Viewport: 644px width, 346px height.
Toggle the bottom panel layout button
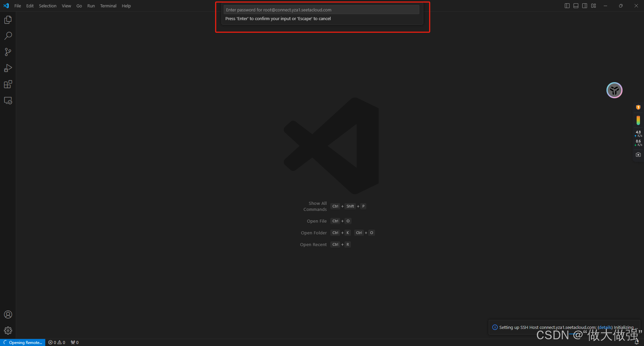click(576, 6)
